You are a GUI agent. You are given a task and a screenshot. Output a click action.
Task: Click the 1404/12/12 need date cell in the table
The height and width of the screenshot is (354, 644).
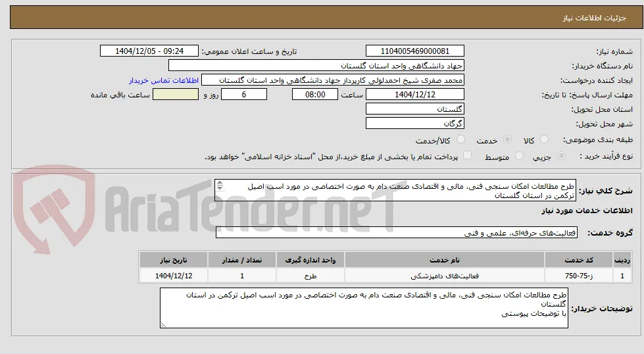click(173, 276)
